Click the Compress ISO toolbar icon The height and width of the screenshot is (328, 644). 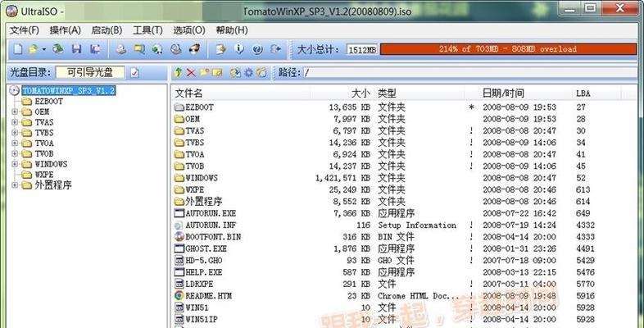(139, 49)
